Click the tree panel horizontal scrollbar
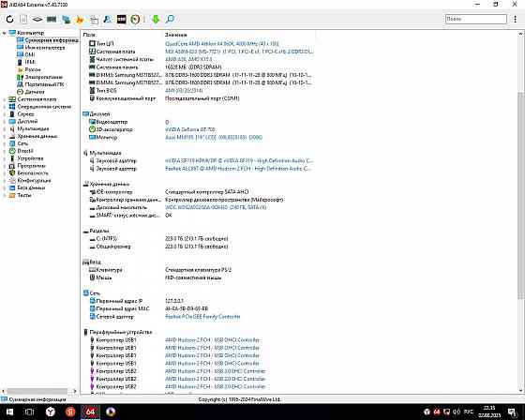 pyautogui.click(x=37, y=391)
